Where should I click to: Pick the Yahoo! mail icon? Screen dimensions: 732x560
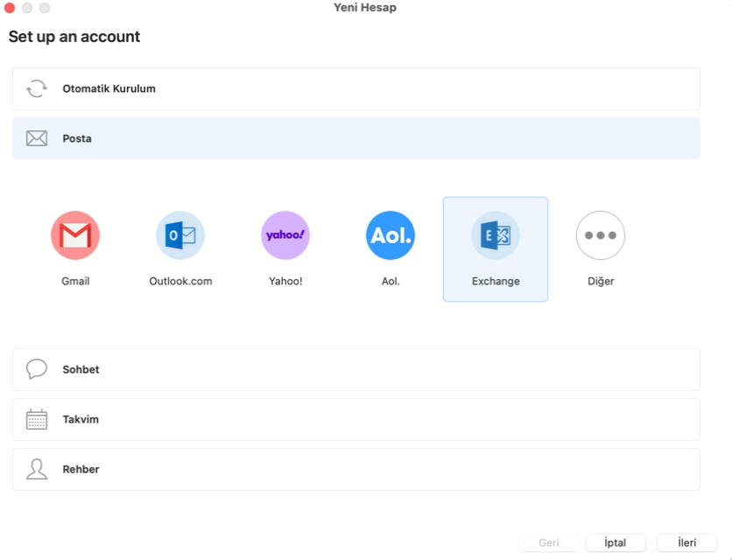coord(285,235)
